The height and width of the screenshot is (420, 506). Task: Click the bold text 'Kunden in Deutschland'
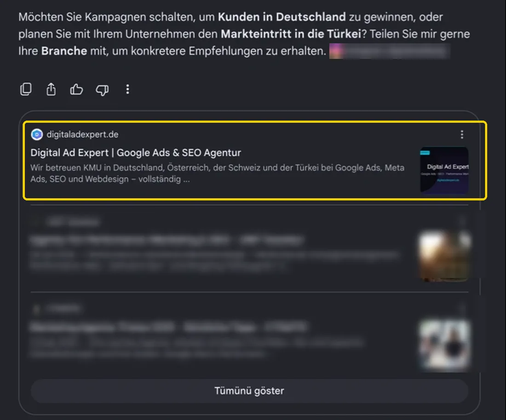[x=282, y=17]
